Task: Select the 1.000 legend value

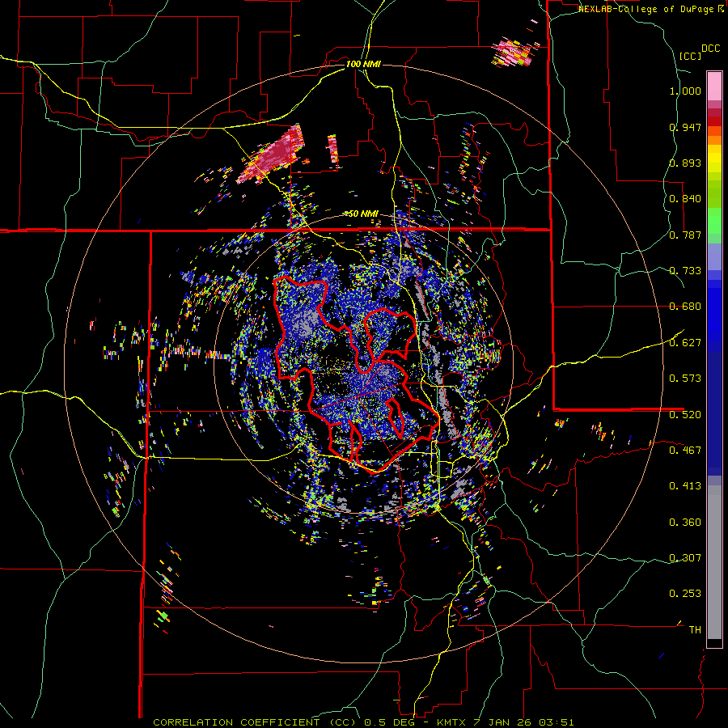Action: [685, 91]
